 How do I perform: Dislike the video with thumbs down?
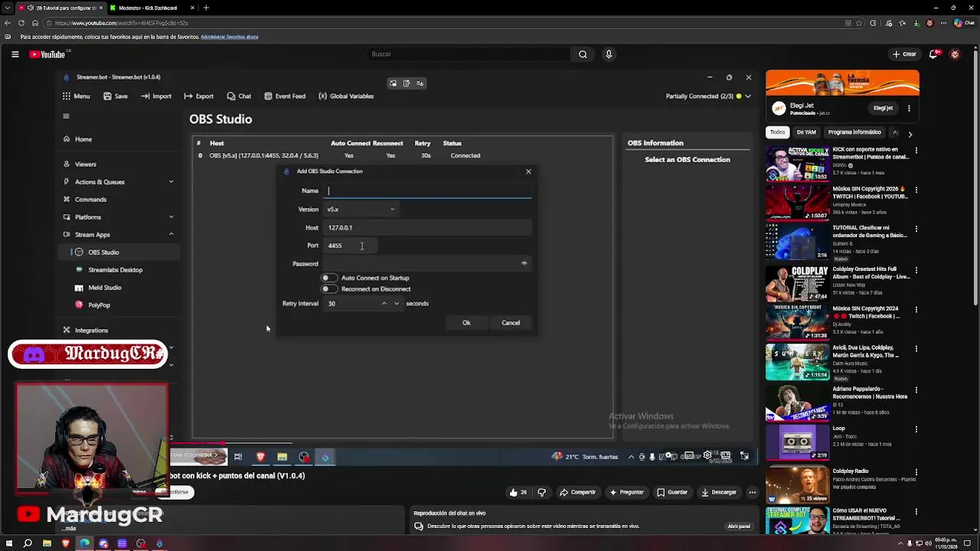point(542,492)
